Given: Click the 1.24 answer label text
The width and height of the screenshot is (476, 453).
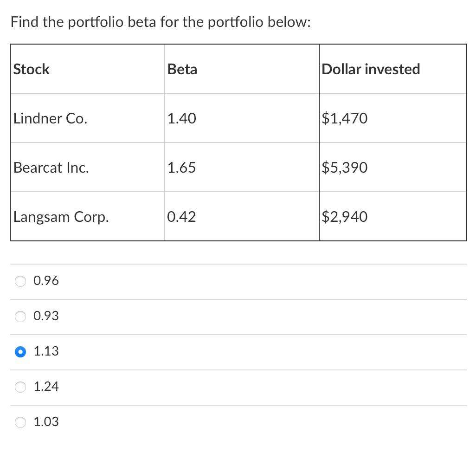Looking at the screenshot, I should pos(46,386).
